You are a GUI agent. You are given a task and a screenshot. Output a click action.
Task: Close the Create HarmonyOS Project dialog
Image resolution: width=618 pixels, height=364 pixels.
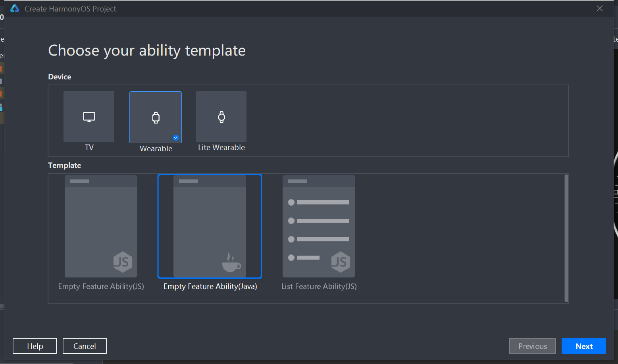click(x=599, y=9)
